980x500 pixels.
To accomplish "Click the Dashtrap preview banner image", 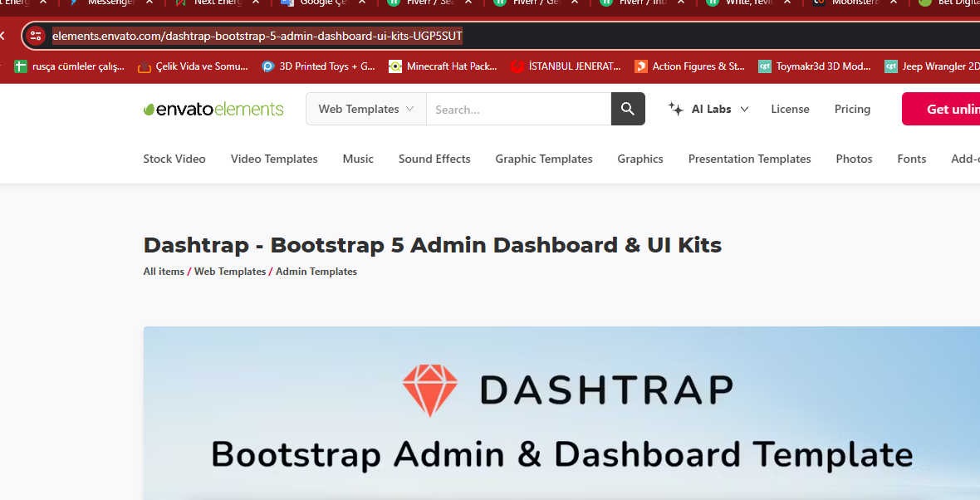I will [561, 413].
